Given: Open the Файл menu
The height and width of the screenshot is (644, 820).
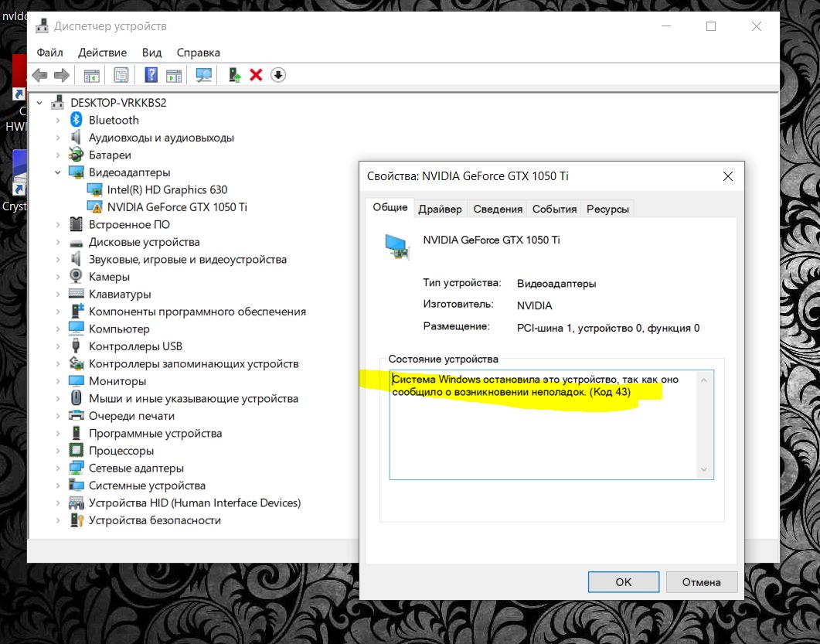Looking at the screenshot, I should pyautogui.click(x=49, y=53).
